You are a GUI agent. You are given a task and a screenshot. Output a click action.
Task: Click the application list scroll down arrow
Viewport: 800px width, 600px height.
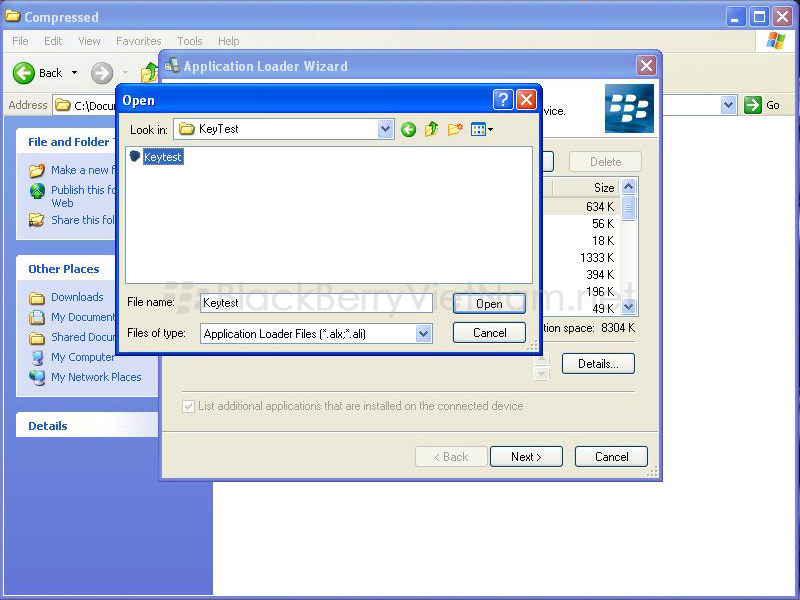(629, 307)
